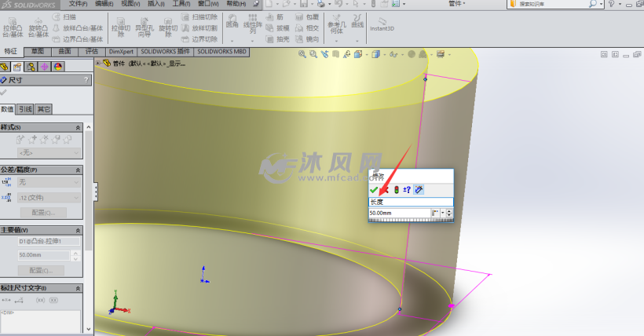
Task: Click the zoom to fit icon
Action: [302, 54]
